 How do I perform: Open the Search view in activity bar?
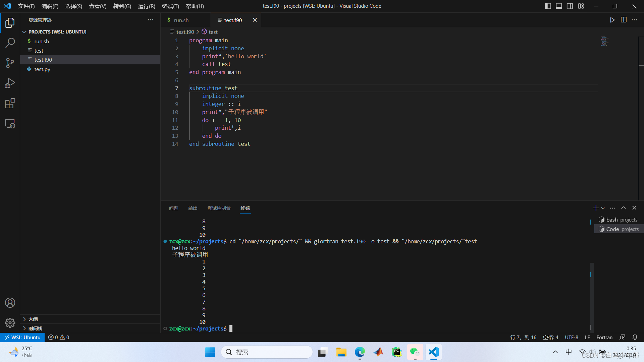coord(10,43)
